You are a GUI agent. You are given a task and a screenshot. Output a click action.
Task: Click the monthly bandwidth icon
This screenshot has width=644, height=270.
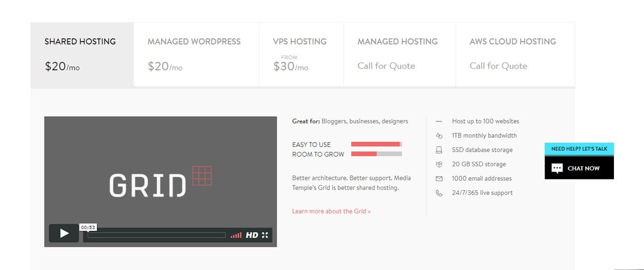[439, 136]
